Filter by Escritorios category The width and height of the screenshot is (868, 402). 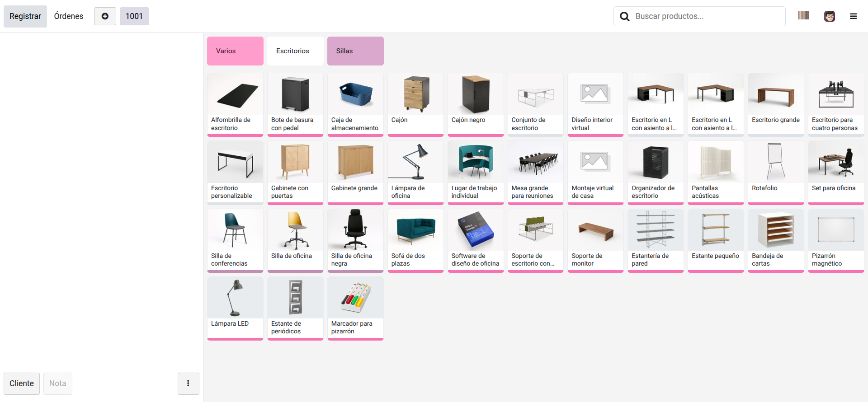(x=295, y=51)
